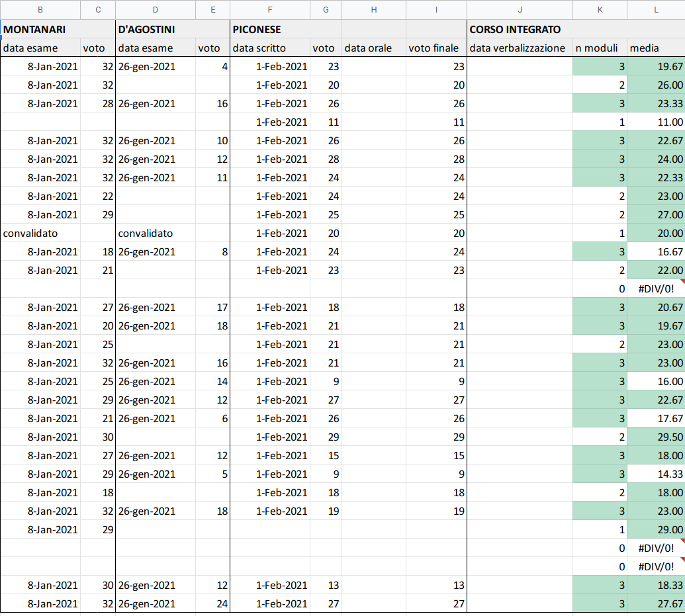This screenshot has width=685, height=616.
Task: Select column K header
Action: point(600,10)
